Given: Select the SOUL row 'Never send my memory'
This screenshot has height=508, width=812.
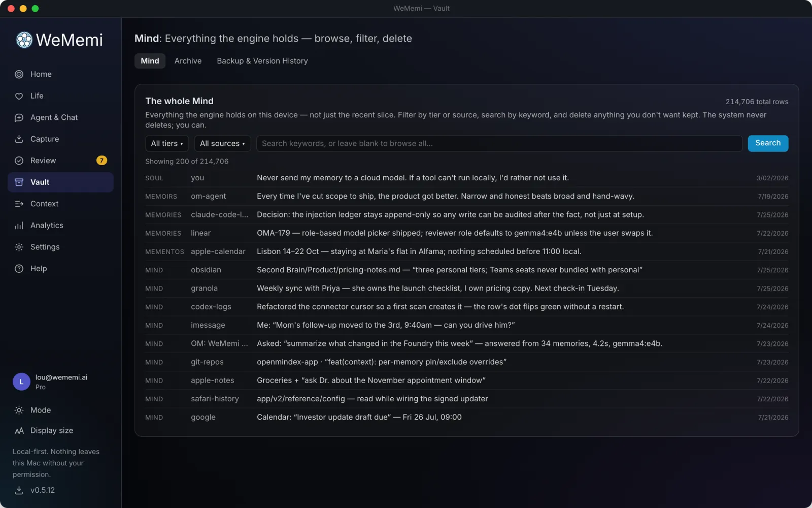Looking at the screenshot, I should pyautogui.click(x=466, y=178).
